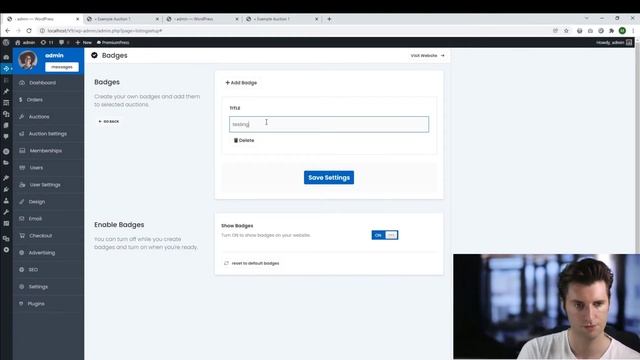Viewport: 640px width, 360px height.
Task: Click the Pages icon in narrow rail
Action: click(x=6, y=125)
